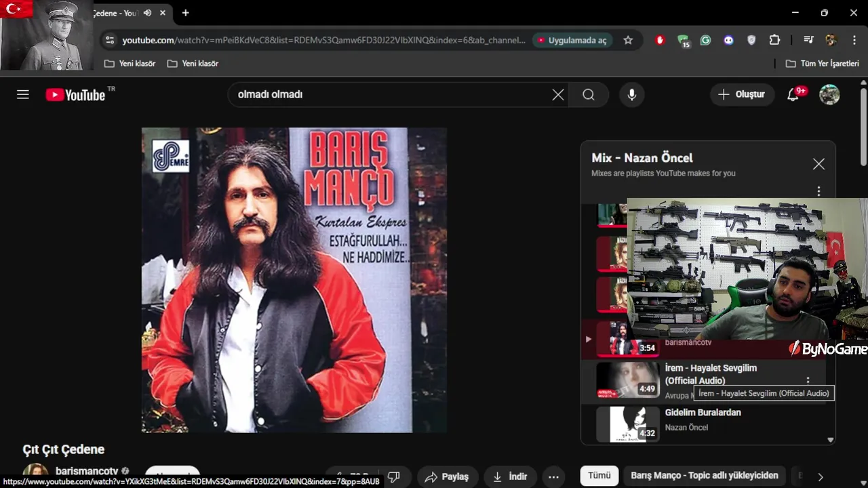Minimize the Chrome window
Viewport: 868px width, 488px height.
pyautogui.click(x=795, y=13)
